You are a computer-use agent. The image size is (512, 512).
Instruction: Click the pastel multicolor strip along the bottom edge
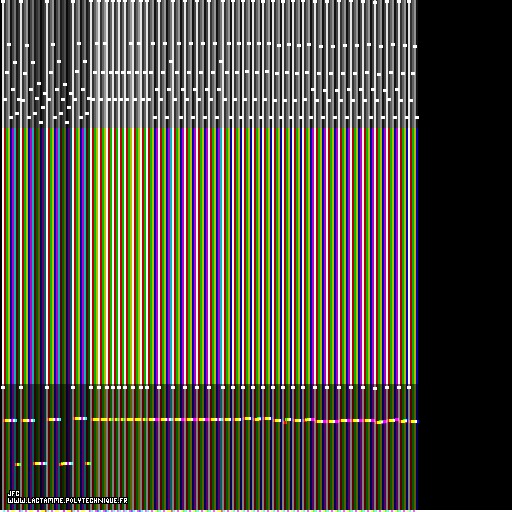(208, 511)
